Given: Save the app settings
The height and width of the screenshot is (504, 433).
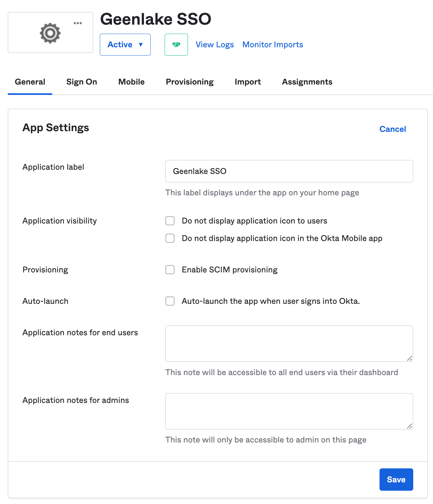Looking at the screenshot, I should (396, 479).
